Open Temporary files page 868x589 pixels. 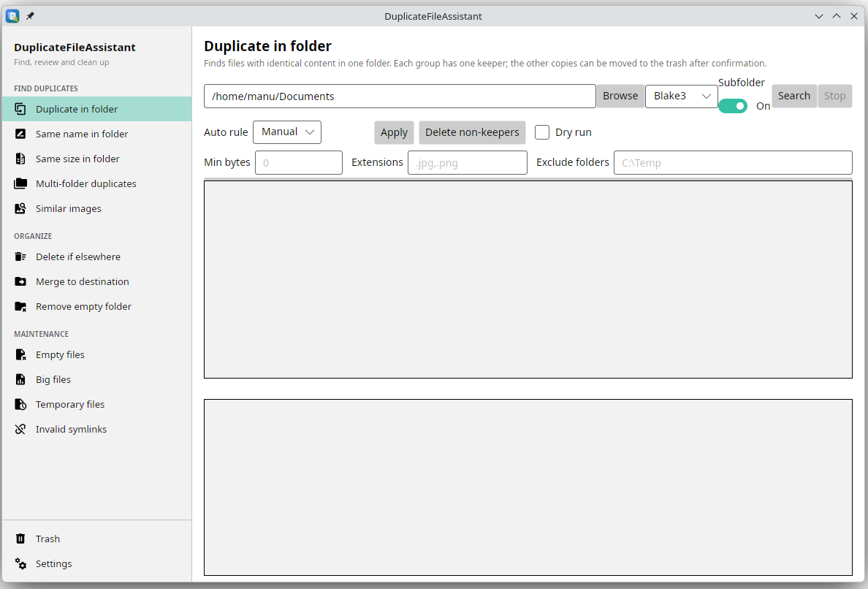click(x=97, y=405)
